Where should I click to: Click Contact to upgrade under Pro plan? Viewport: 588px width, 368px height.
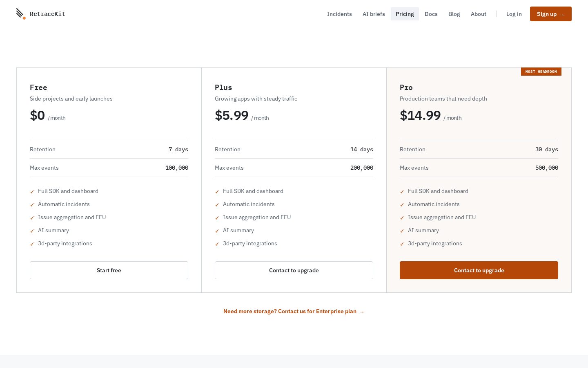point(479,270)
